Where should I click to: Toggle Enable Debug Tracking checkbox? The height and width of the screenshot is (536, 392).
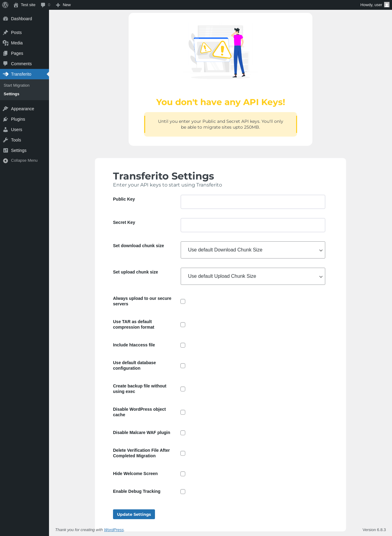click(183, 492)
